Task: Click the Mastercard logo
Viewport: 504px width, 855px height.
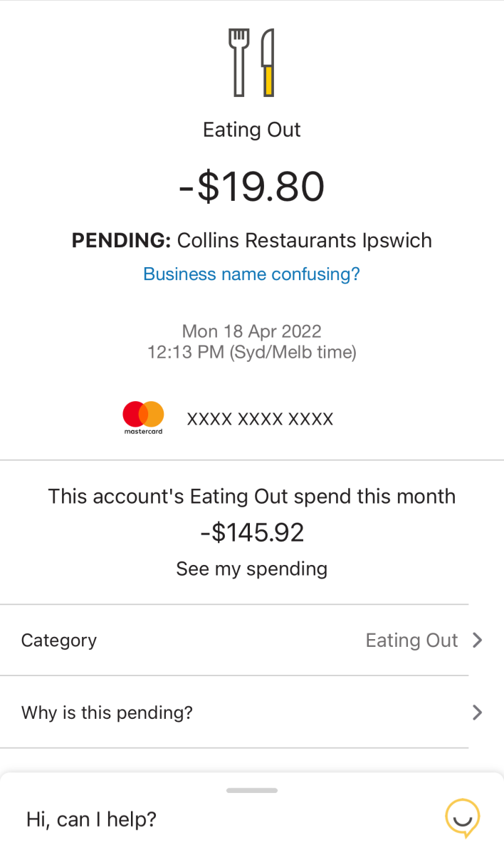Action: (143, 418)
